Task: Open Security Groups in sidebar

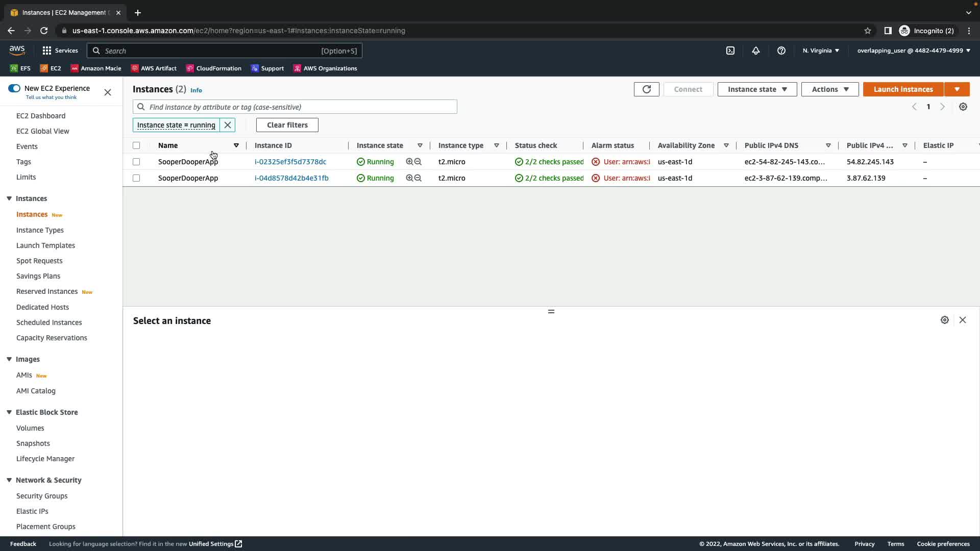Action: 42,496
